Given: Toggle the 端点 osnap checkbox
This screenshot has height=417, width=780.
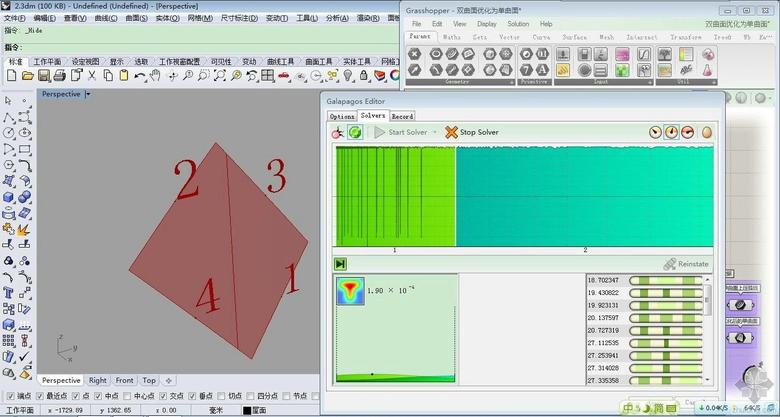Looking at the screenshot, I should 10,396.
